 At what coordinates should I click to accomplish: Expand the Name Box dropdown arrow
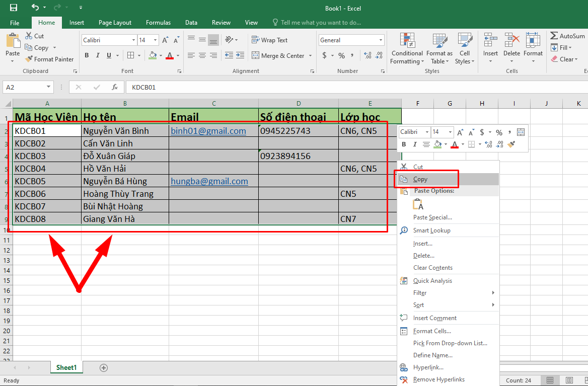(48, 88)
